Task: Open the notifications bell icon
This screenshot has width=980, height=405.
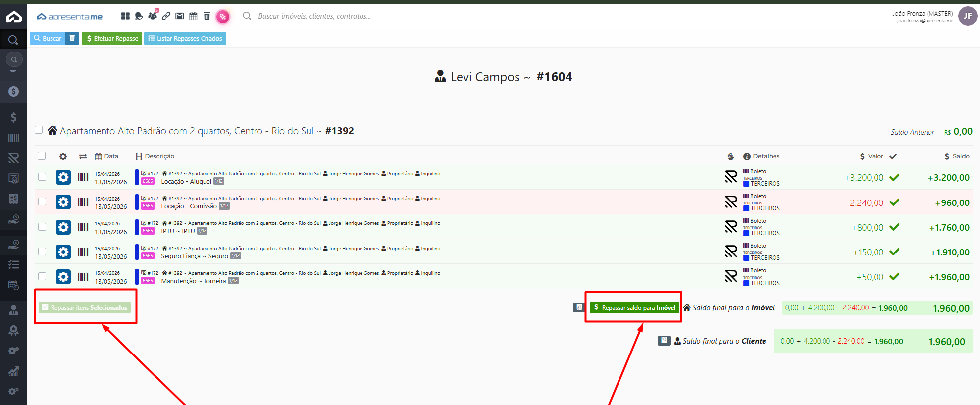Action: point(139,16)
